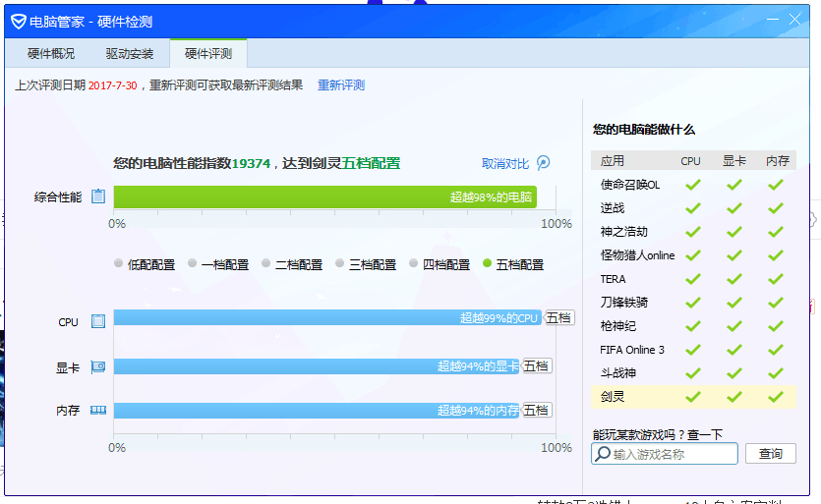Select the 怪物猎人online row
The width and height of the screenshot is (821, 504).
click(x=693, y=254)
